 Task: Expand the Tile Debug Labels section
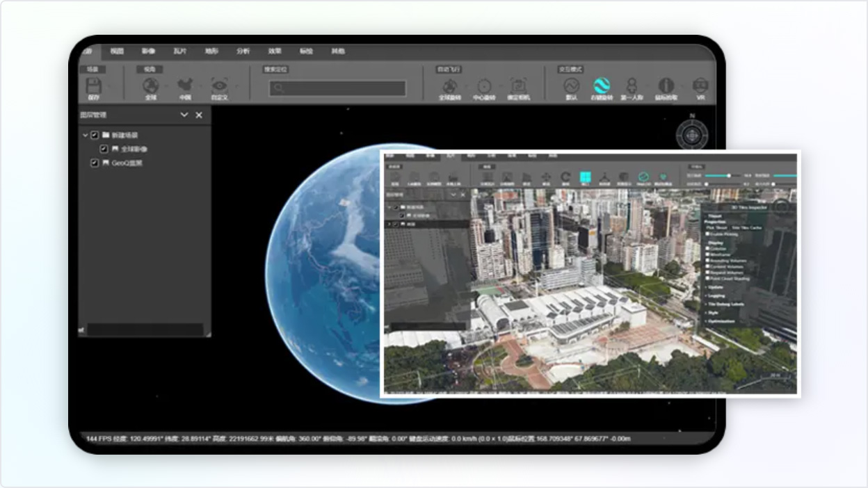[x=726, y=304]
